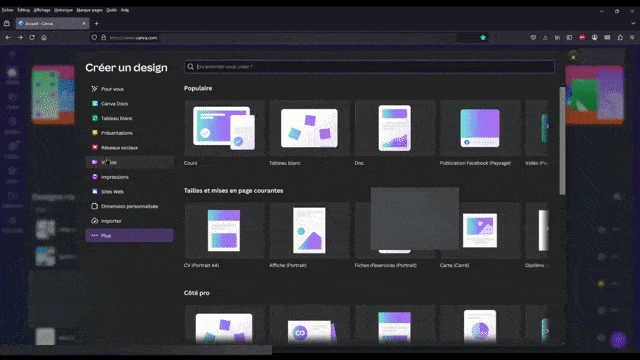Open the downloads panel

pyautogui.click(x=545, y=37)
